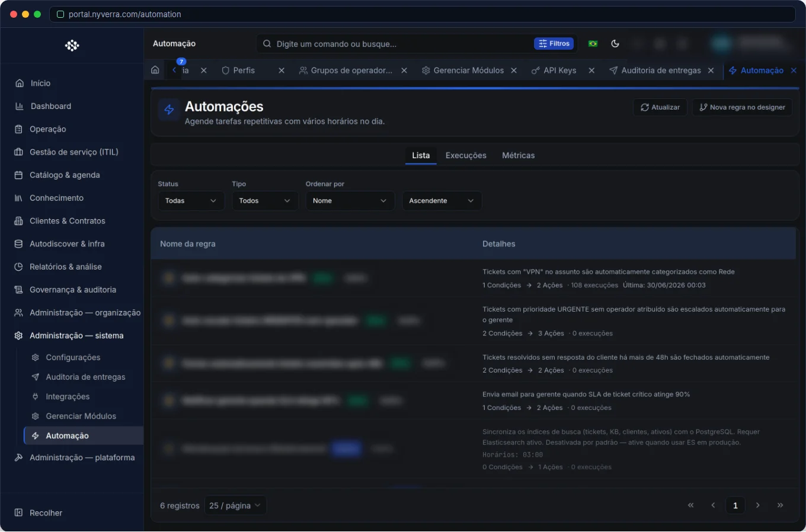Click the Elasticsearch sync rule details

621,449
